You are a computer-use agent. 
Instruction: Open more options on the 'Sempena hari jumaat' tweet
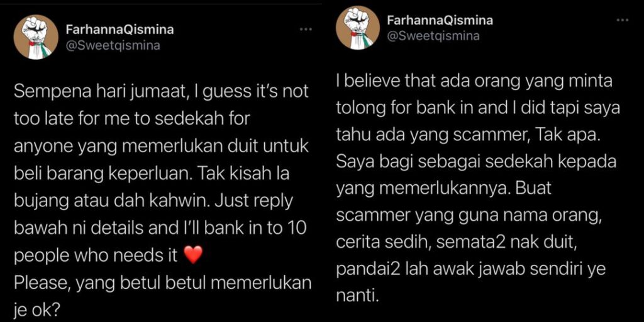pyautogui.click(x=306, y=30)
